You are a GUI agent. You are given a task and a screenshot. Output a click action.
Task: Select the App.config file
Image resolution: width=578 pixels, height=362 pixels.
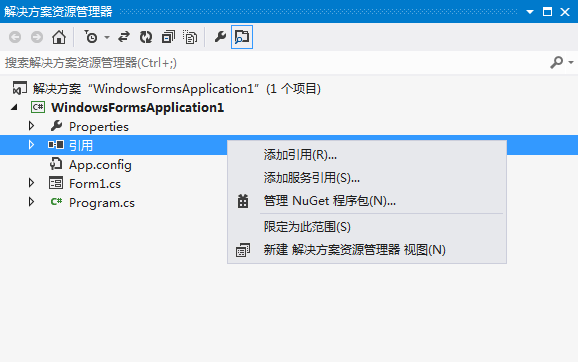pos(100,164)
